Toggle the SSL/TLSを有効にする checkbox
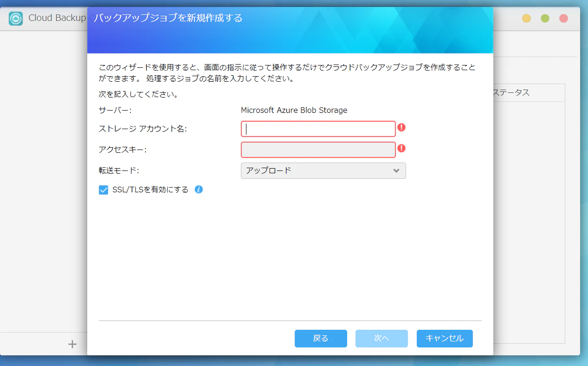The image size is (588, 366). pos(103,190)
